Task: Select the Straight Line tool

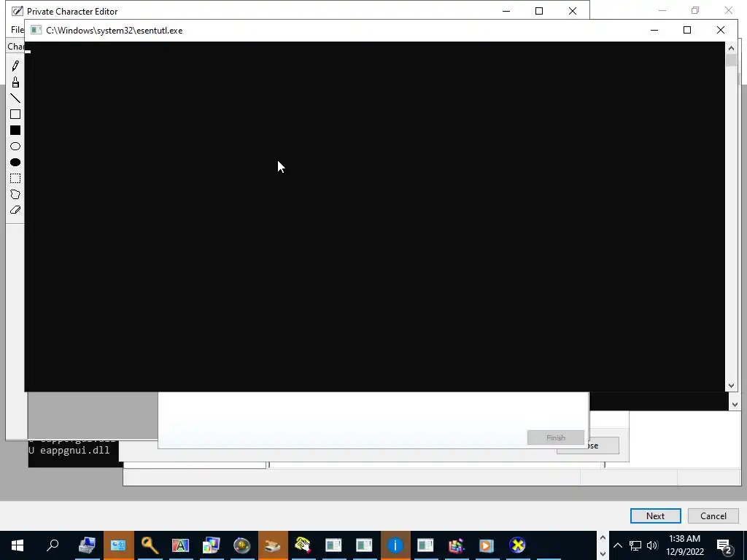Action: (15, 98)
